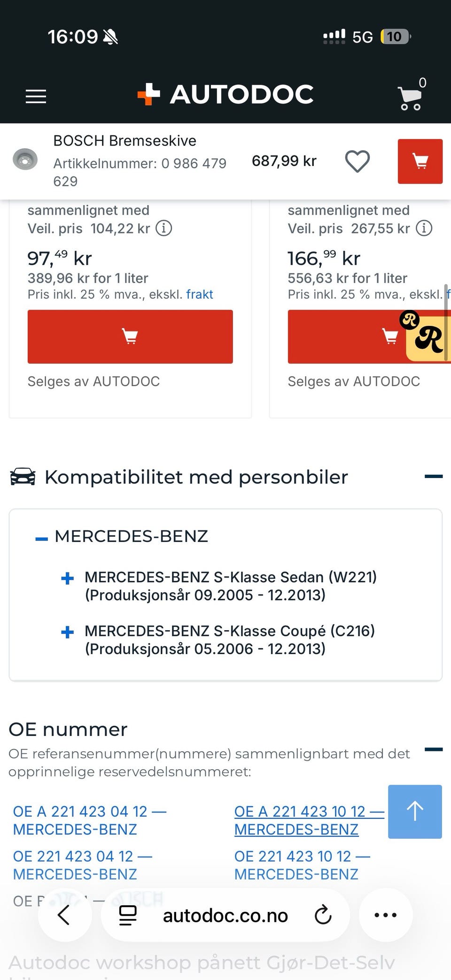451x980 pixels.
Task: Add the 166,99 kr product to cart
Action: tap(348, 336)
